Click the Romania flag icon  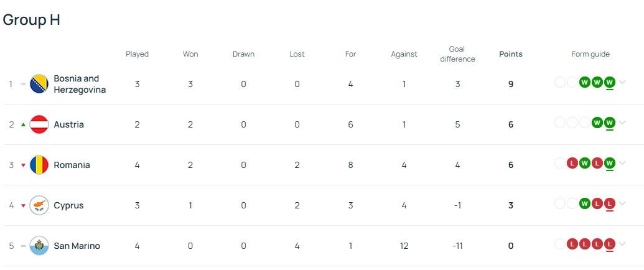tap(39, 165)
